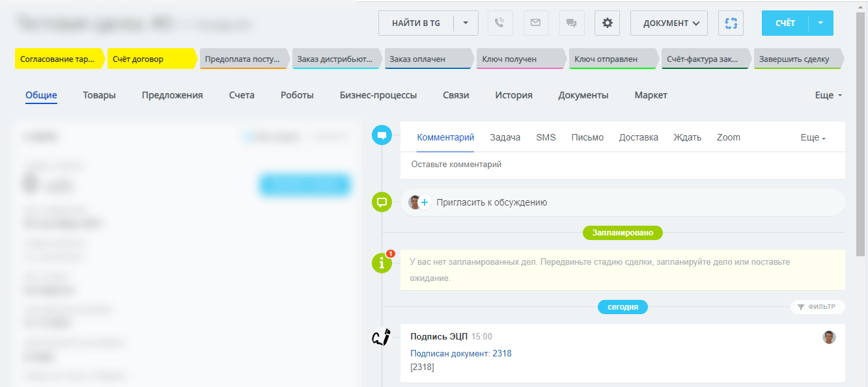Image resolution: width=868 pixels, height=387 pixels.
Task: Click the green discussion chat icon
Action: click(382, 202)
